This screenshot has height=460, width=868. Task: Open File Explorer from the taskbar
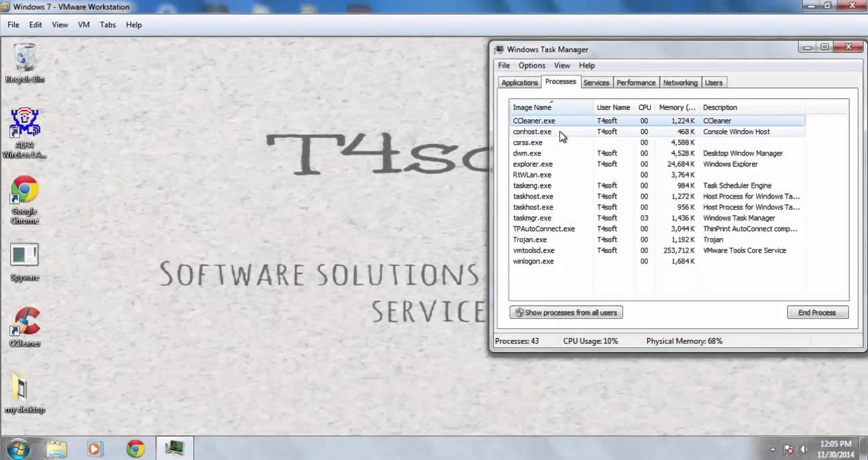coord(56,448)
